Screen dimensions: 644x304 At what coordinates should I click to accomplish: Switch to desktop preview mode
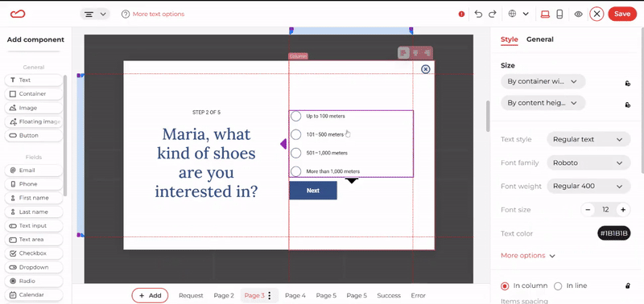545,14
